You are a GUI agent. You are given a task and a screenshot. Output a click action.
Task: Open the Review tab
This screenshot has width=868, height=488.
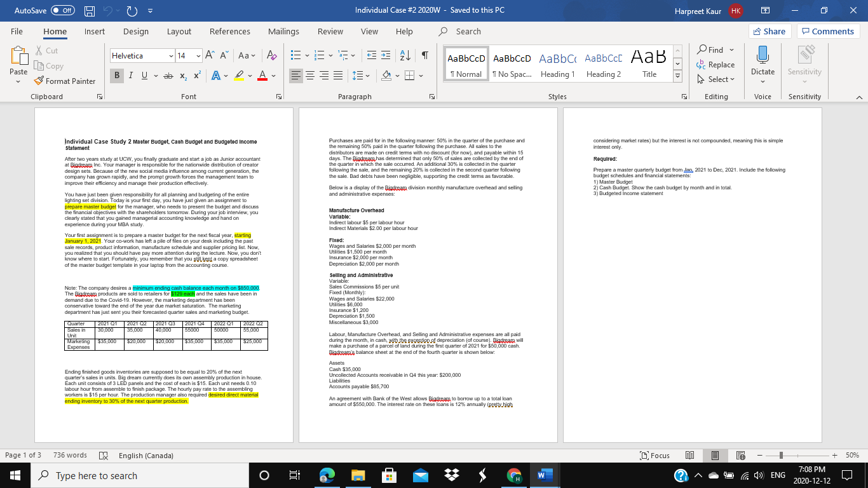pyautogui.click(x=330, y=31)
